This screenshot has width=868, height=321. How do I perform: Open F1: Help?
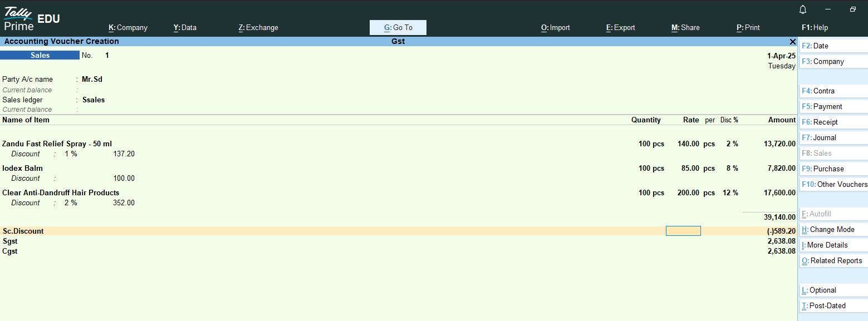pyautogui.click(x=815, y=27)
